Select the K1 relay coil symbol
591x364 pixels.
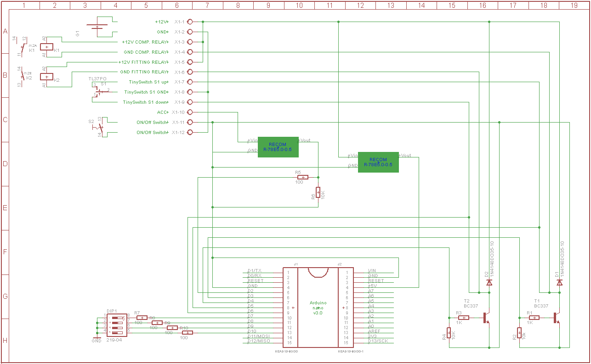click(x=47, y=47)
